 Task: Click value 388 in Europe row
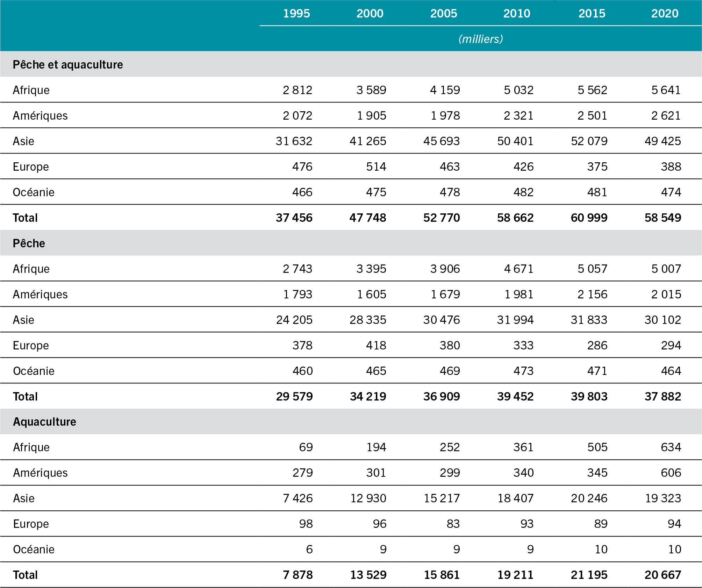671,167
